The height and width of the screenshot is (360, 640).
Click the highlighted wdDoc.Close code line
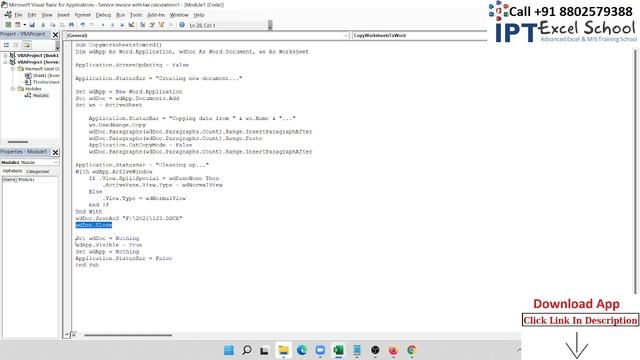(93, 225)
